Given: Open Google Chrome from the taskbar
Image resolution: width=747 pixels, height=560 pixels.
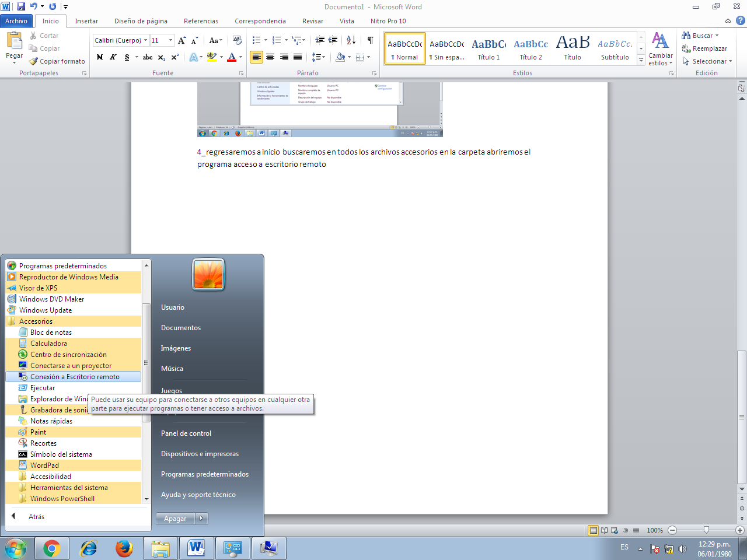Looking at the screenshot, I should (x=51, y=548).
